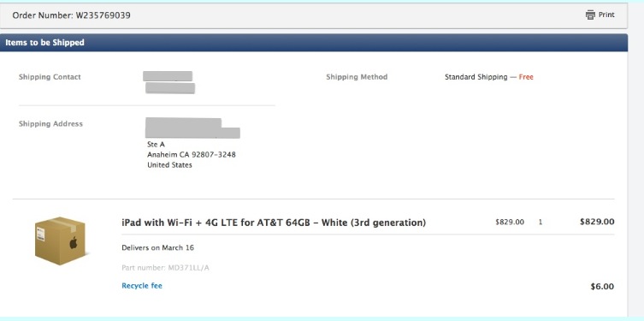The image size is (644, 321).
Task: Click the Part number MD371LL/A text
Action: pyautogui.click(x=166, y=268)
